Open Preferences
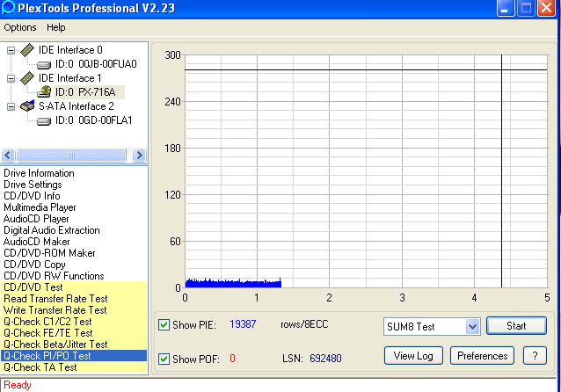The height and width of the screenshot is (392, 561). click(x=482, y=356)
